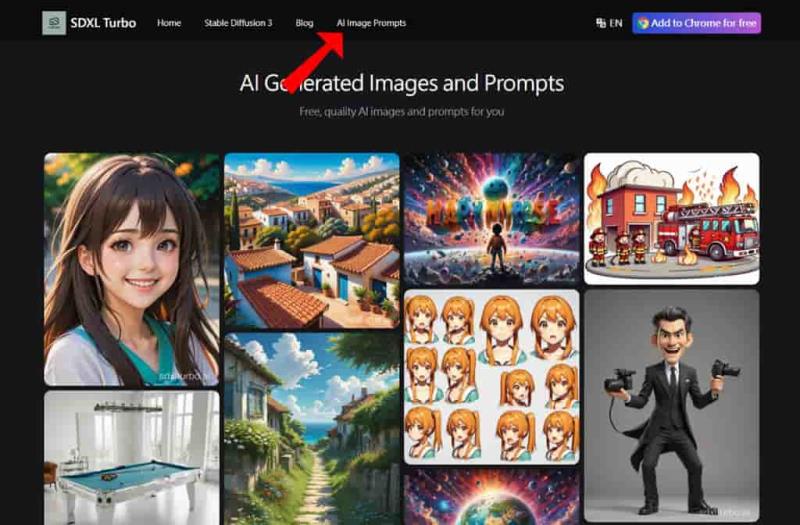
Task: Open the SDXL Turbo brand name link
Action: click(104, 23)
